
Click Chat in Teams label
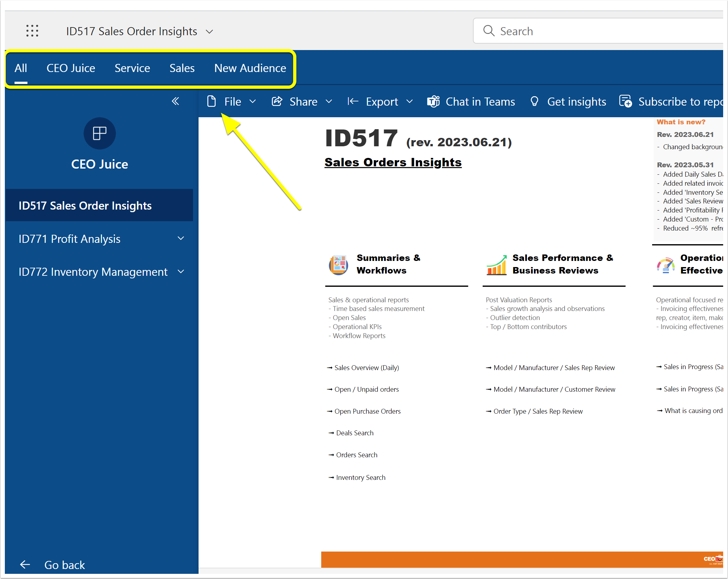(480, 101)
